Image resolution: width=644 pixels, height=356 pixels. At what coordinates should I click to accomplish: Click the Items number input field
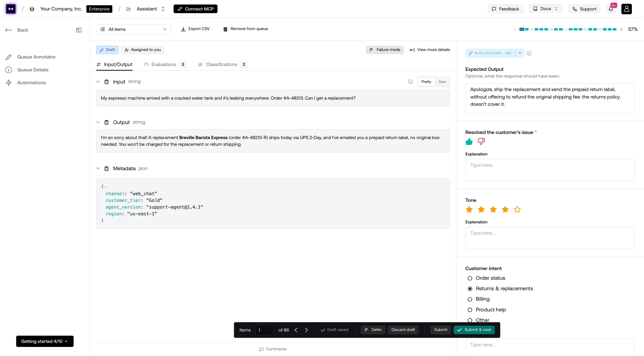[265, 330]
